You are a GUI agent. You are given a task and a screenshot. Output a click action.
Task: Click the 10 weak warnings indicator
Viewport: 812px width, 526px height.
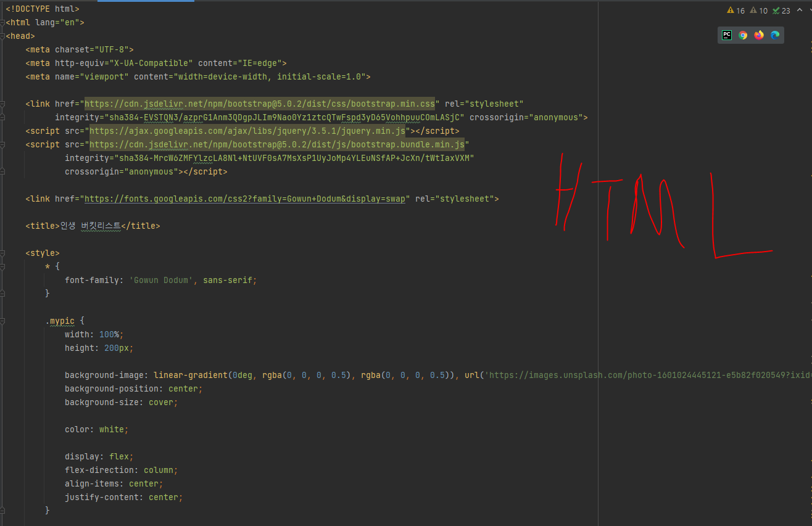[759, 10]
